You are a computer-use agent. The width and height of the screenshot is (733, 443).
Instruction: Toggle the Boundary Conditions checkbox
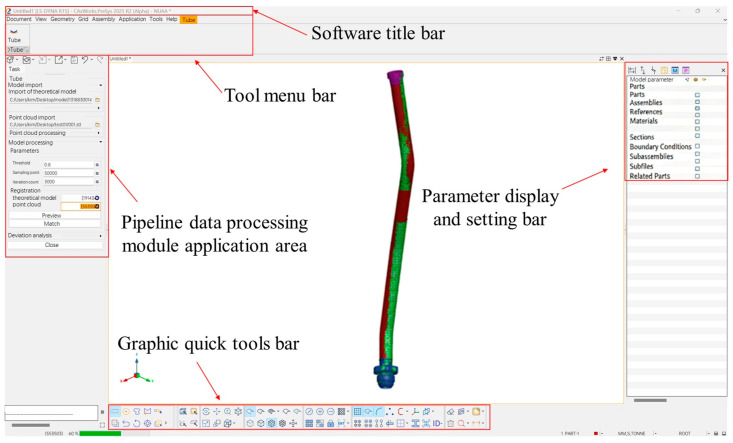pos(697,146)
